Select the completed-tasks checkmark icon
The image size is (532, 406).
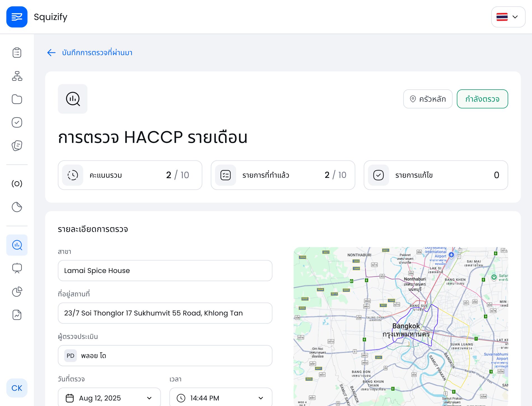(17, 122)
